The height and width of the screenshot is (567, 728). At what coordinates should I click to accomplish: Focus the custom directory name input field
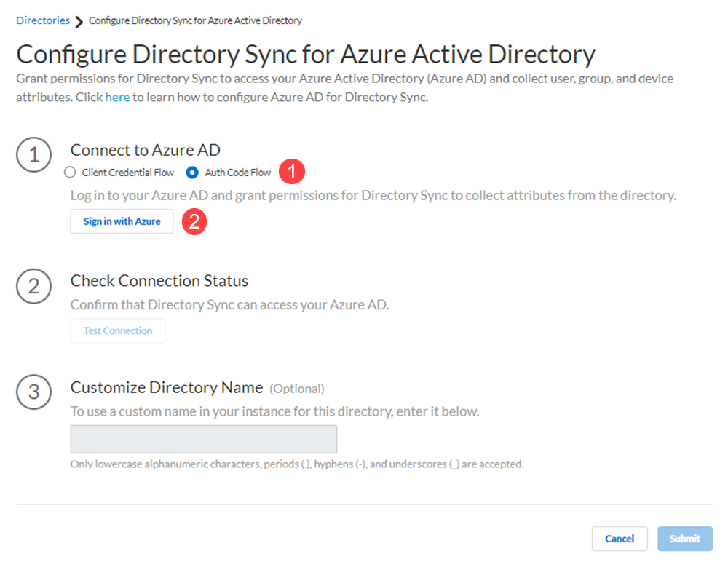point(203,439)
